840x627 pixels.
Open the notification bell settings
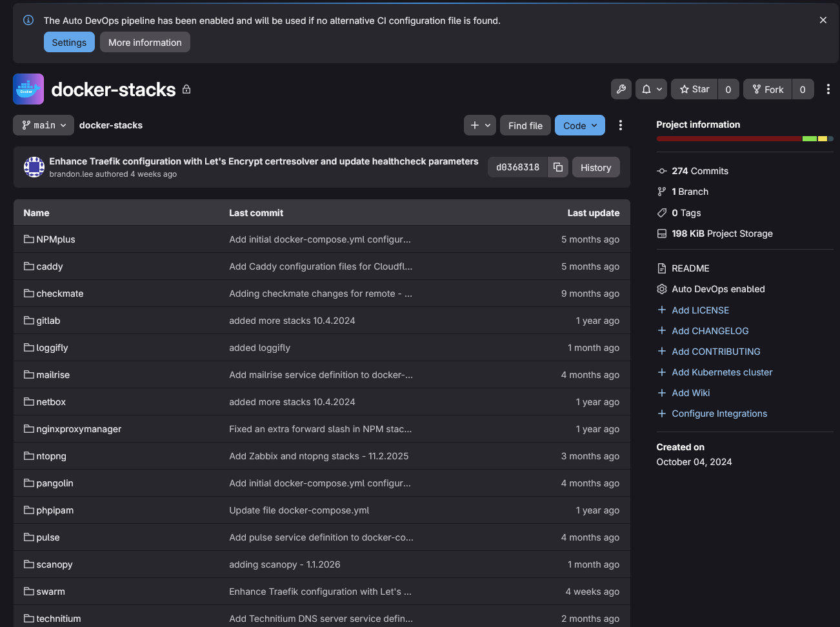pyautogui.click(x=651, y=89)
